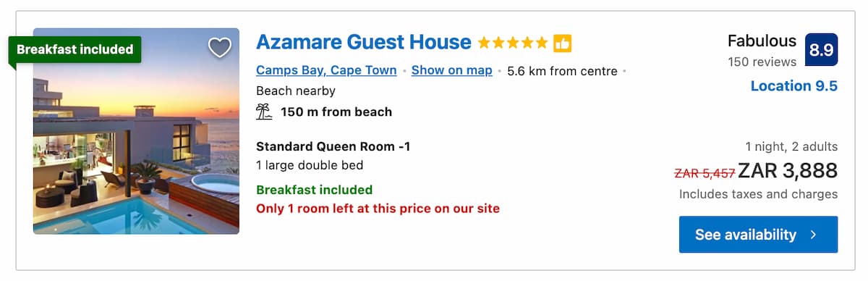This screenshot has height=281, width=868.
Task: Click the Fabulous rating label
Action: [x=762, y=41]
